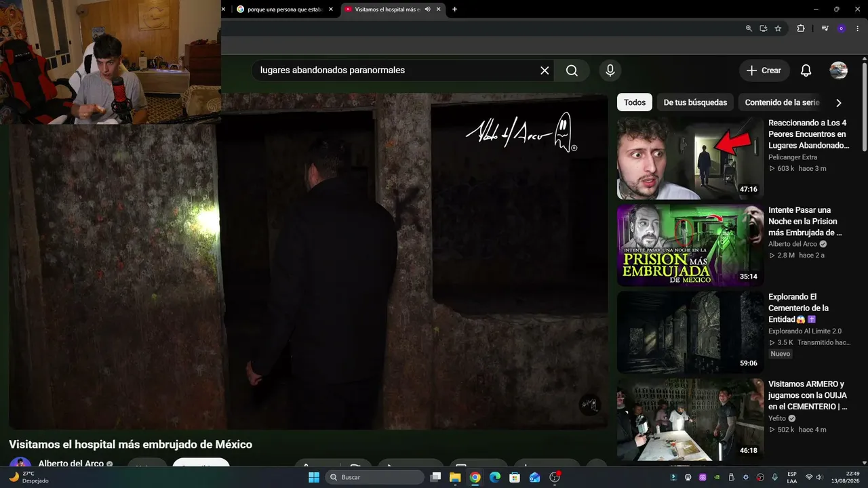Click the Chrome icon on the taskbar

[475, 477]
